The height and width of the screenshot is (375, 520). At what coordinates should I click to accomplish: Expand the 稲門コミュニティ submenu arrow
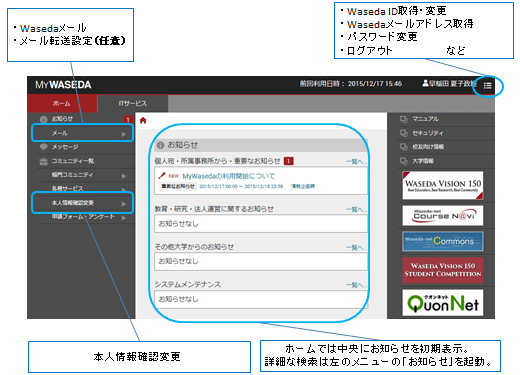click(x=124, y=176)
